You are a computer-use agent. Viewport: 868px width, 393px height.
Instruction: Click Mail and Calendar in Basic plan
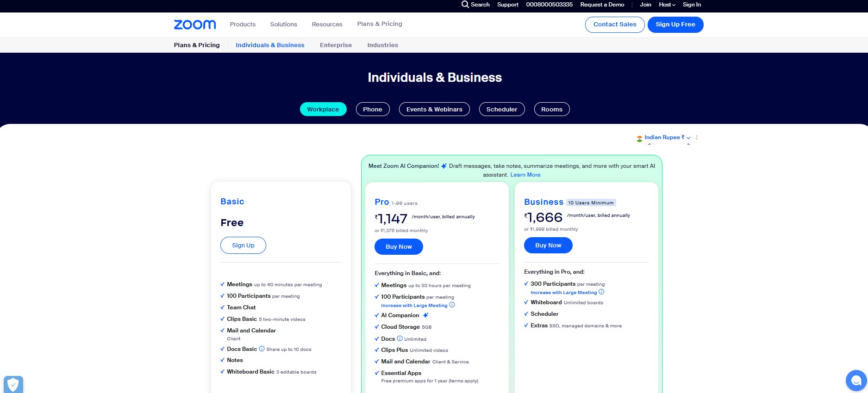[x=251, y=331]
